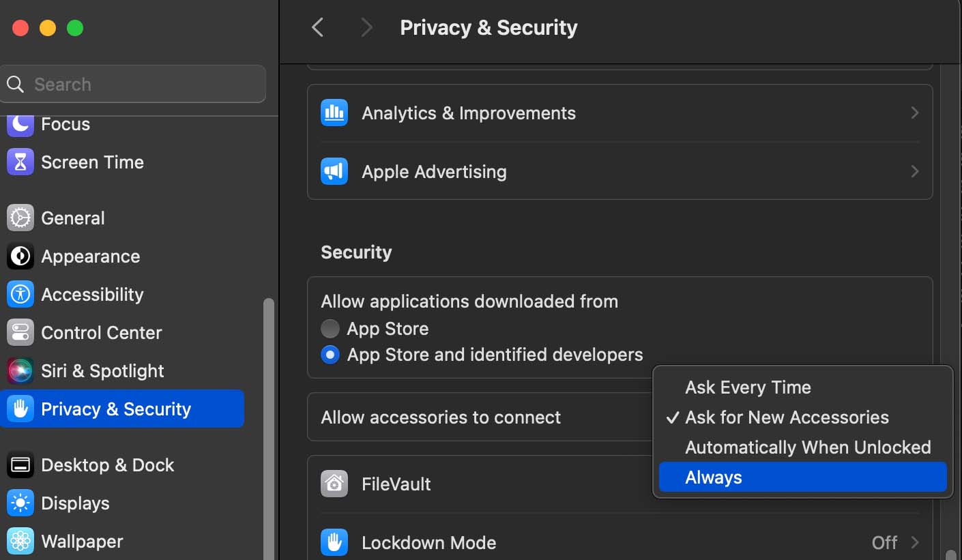962x560 pixels.
Task: Pick Automatically When Unlocked option
Action: [x=808, y=447]
